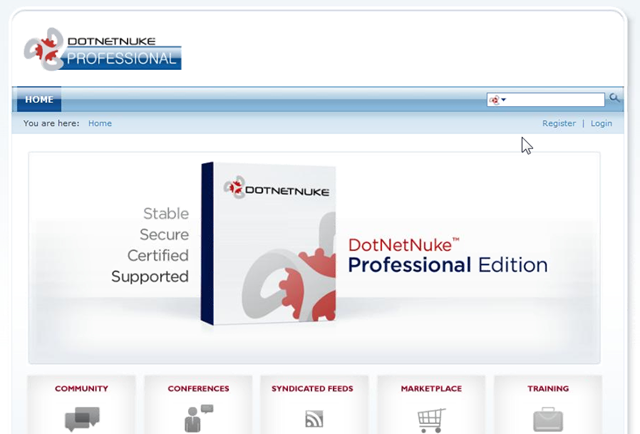640x434 pixels.
Task: Open the SYNDICATED FEEDS heading
Action: click(312, 389)
